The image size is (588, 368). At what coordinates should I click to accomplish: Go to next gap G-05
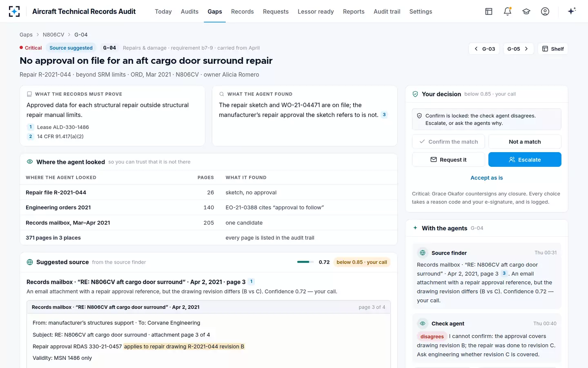pyautogui.click(x=518, y=49)
